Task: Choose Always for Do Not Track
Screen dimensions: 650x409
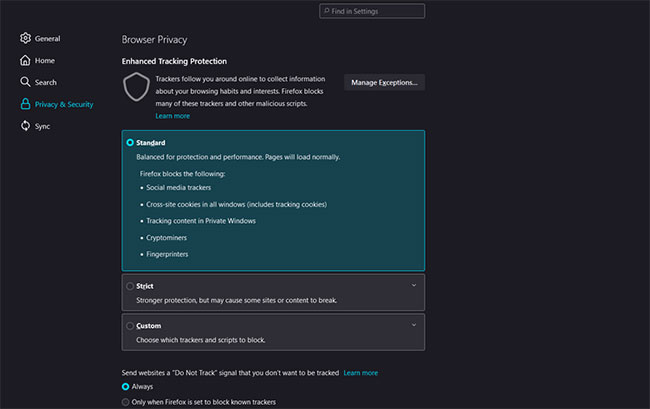Action: 125,387
